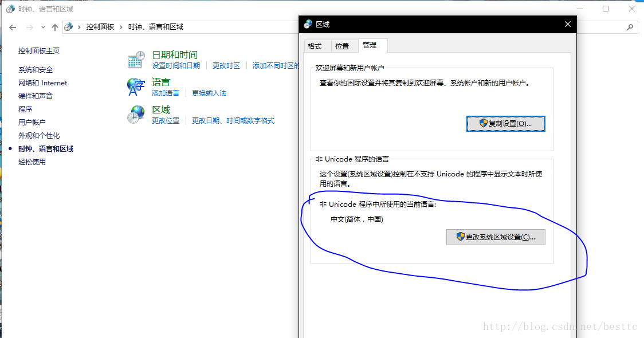Open the Date and Time clock icon
Viewport: 644px width, 338px height.
(136, 60)
